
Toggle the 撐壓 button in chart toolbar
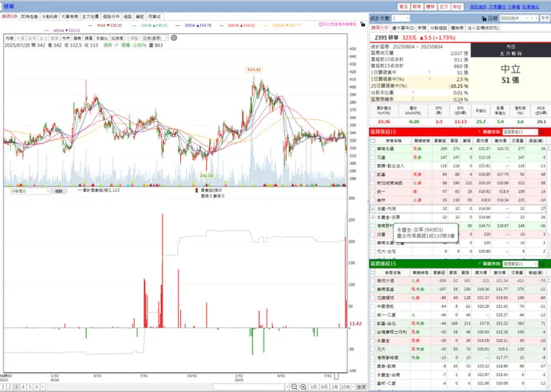click(89, 38)
